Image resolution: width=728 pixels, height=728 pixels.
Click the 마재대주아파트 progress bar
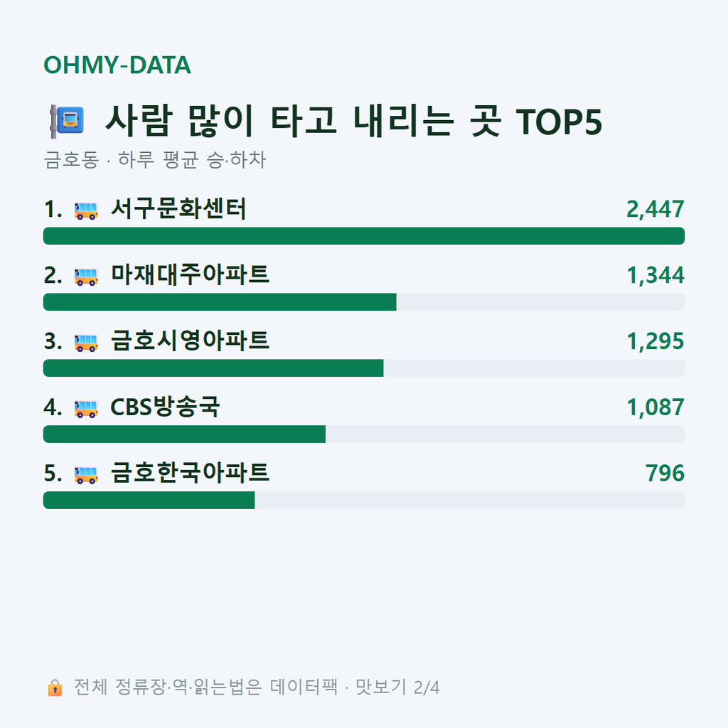364,301
